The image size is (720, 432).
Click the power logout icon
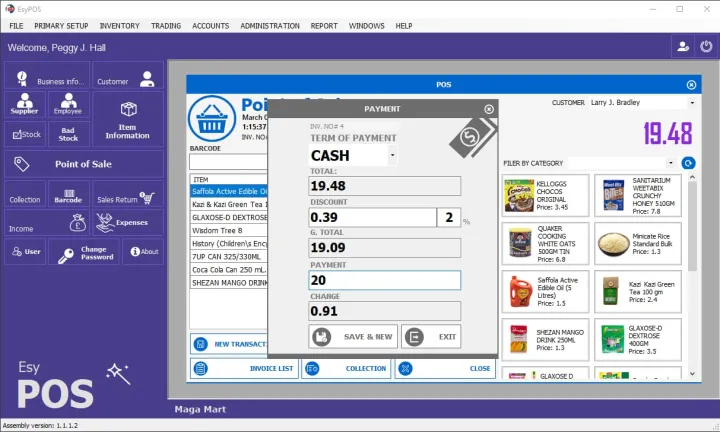pyautogui.click(x=706, y=46)
